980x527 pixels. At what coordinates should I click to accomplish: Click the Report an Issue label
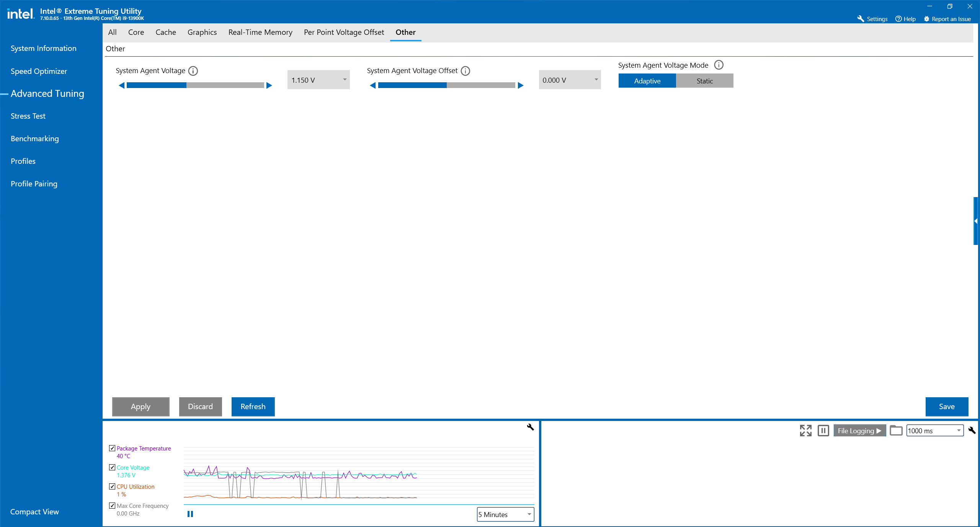coord(951,19)
